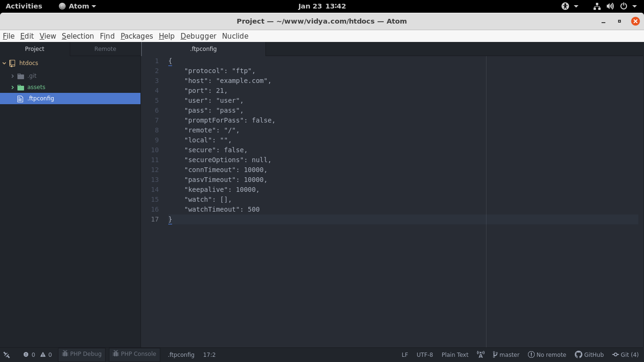Click the "example.com" host value
Image resolution: width=644 pixels, height=362 pixels.
242,81
